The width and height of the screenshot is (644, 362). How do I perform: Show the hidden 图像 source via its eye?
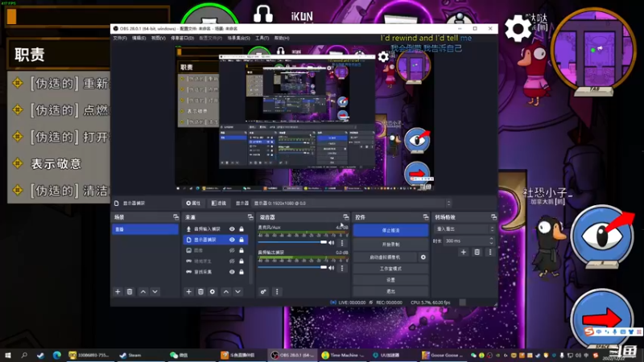point(232,250)
